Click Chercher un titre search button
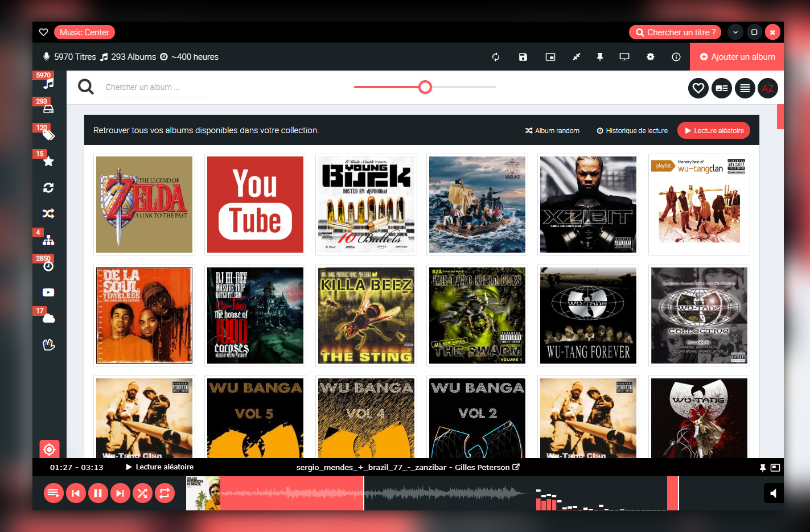 675,32
